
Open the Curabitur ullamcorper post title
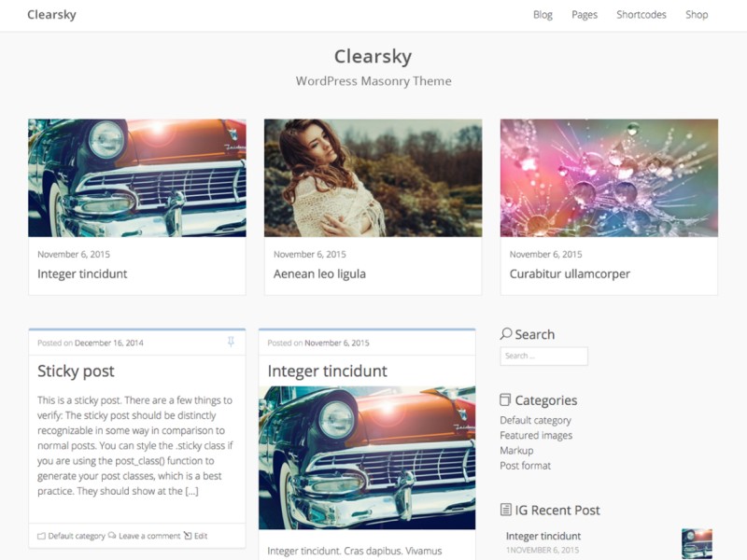[570, 273]
